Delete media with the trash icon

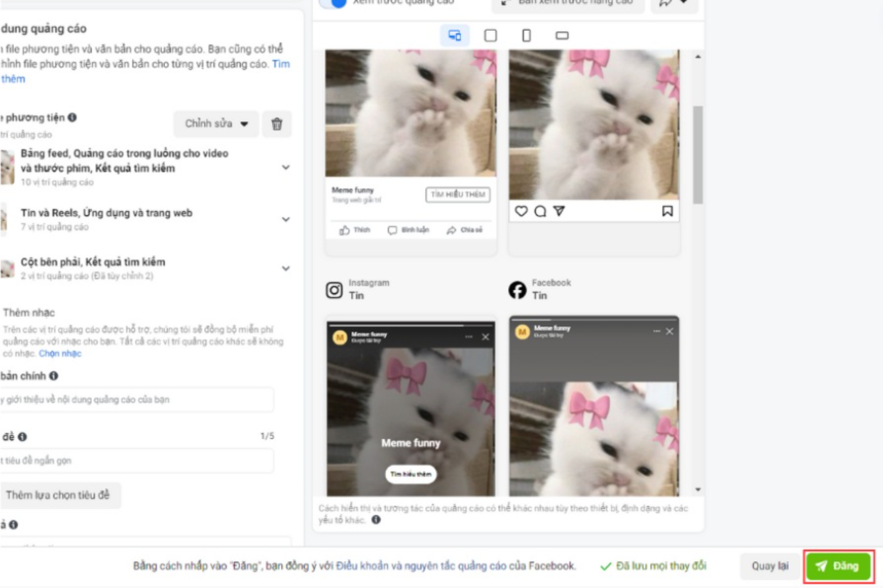tap(277, 124)
